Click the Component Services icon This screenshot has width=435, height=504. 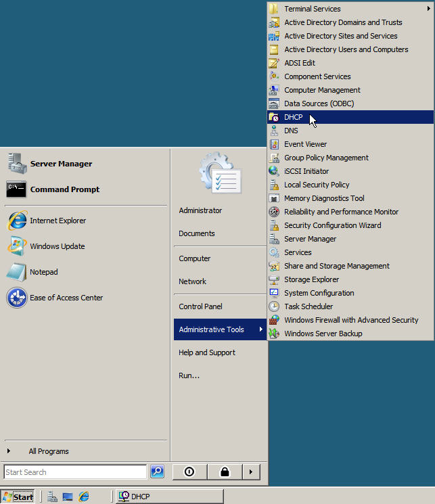click(273, 76)
